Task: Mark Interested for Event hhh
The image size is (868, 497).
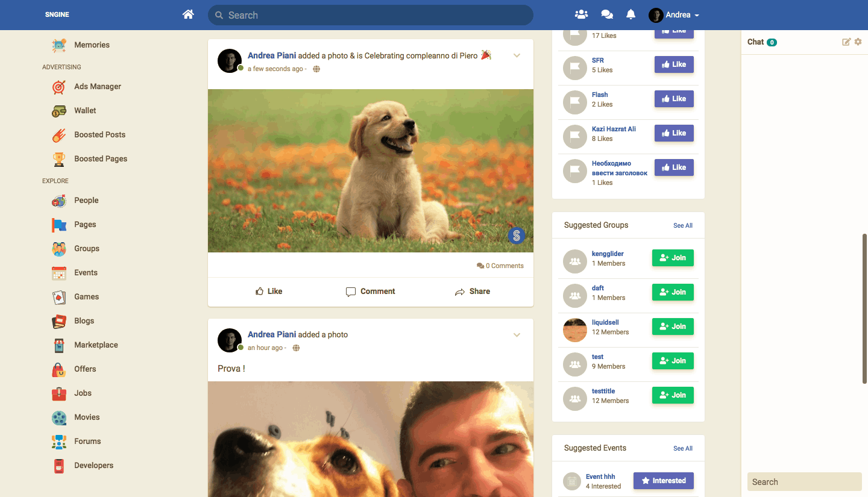Action: [663, 481]
